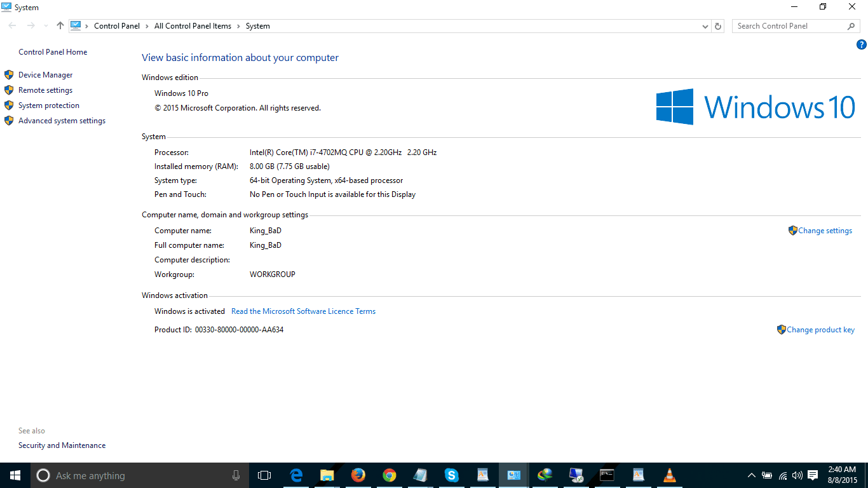Click Change settings for computer name
Image resolution: width=868 pixels, height=488 pixels.
[x=825, y=231]
